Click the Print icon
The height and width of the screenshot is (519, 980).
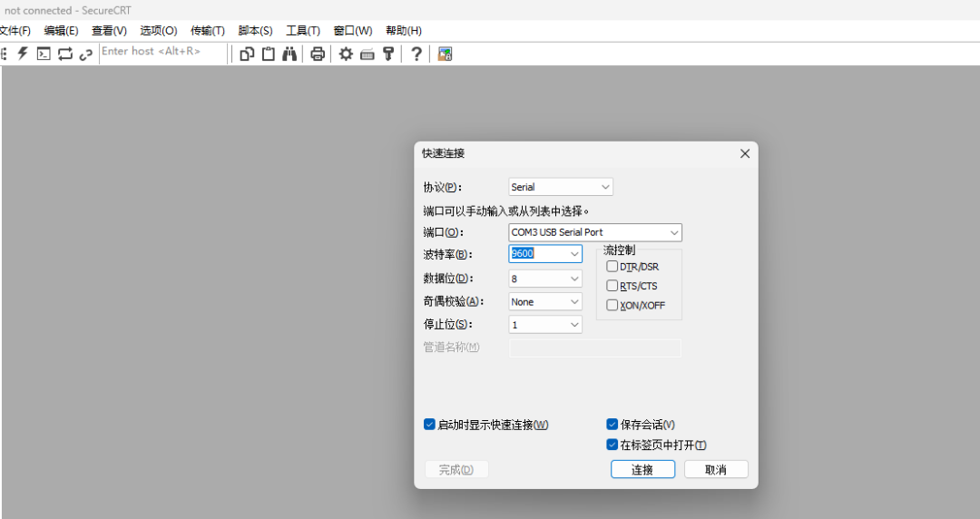click(x=318, y=54)
